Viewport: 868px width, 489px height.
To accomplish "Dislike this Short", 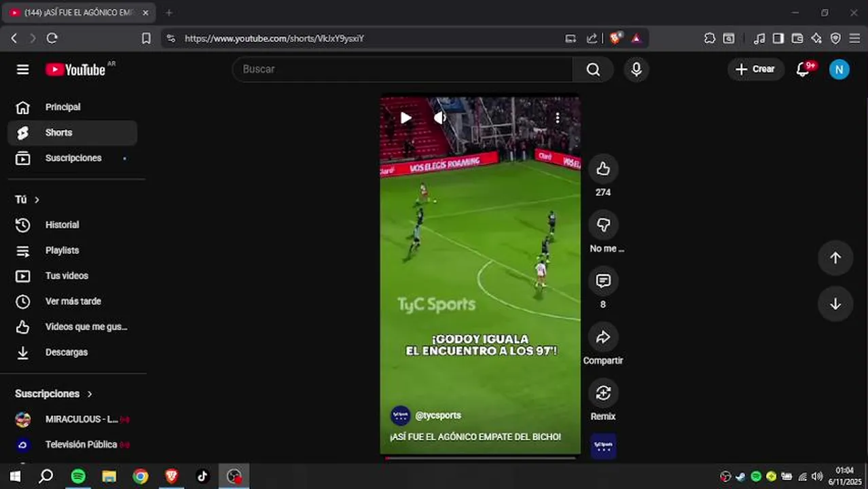I will (603, 225).
